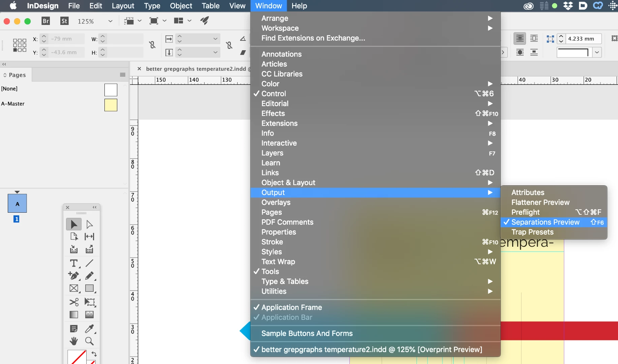Expand the Object & Layout submenu
This screenshot has width=618, height=364.
[x=375, y=183]
